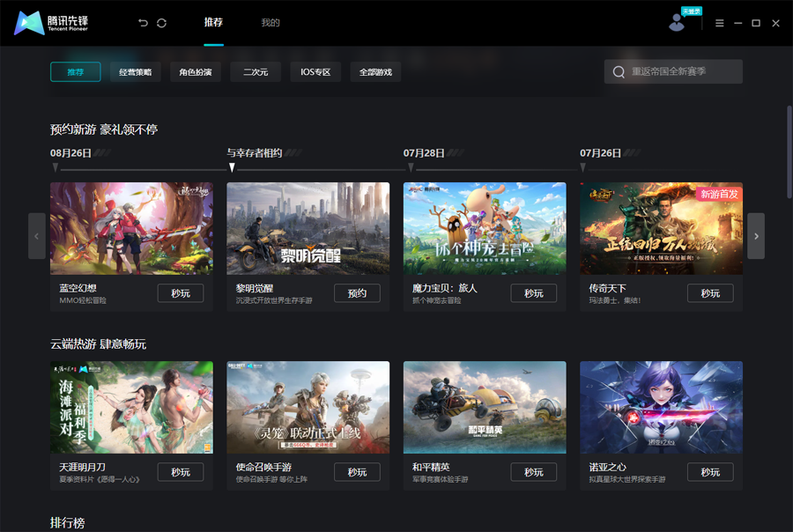Click the 黎明觉醒 game title text
793x532 pixels.
coord(255,288)
